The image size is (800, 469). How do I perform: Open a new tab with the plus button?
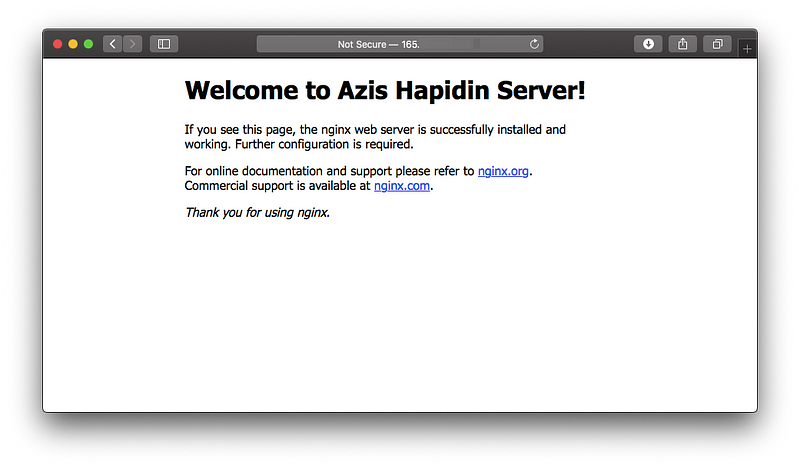click(747, 49)
